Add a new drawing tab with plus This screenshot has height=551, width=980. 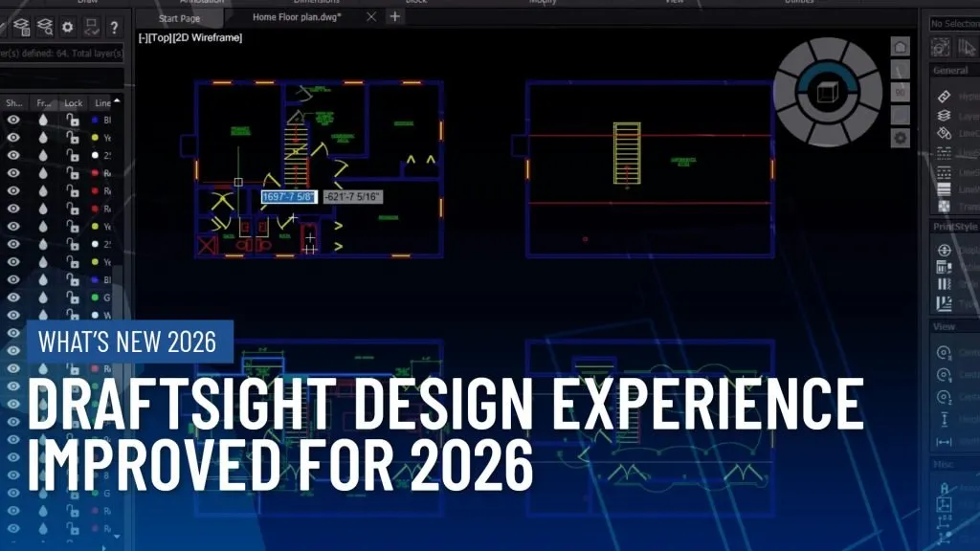(394, 16)
